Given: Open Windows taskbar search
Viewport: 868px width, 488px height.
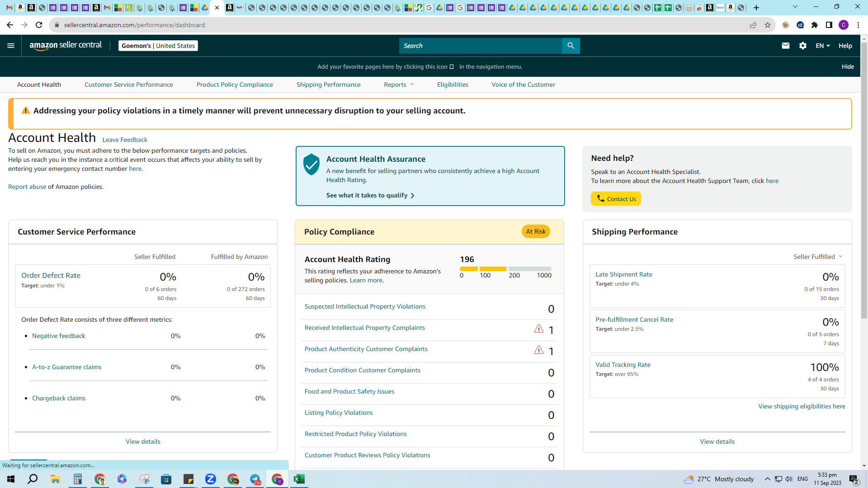Looking at the screenshot, I should pyautogui.click(x=33, y=479).
